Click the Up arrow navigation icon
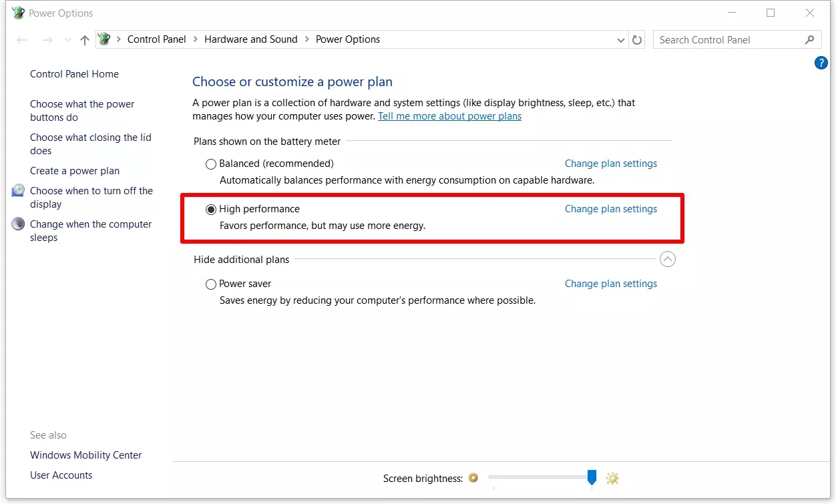836x504 pixels. (85, 40)
